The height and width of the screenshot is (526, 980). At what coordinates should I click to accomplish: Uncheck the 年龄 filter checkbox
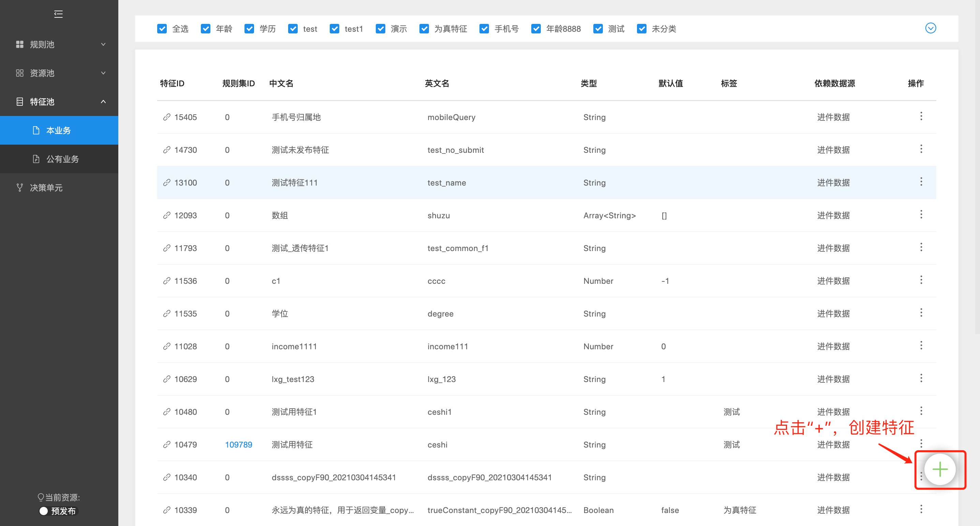[x=206, y=29]
